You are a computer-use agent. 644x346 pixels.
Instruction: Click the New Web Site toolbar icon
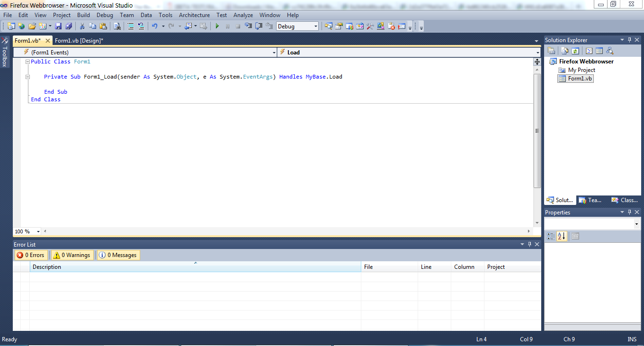click(x=21, y=27)
